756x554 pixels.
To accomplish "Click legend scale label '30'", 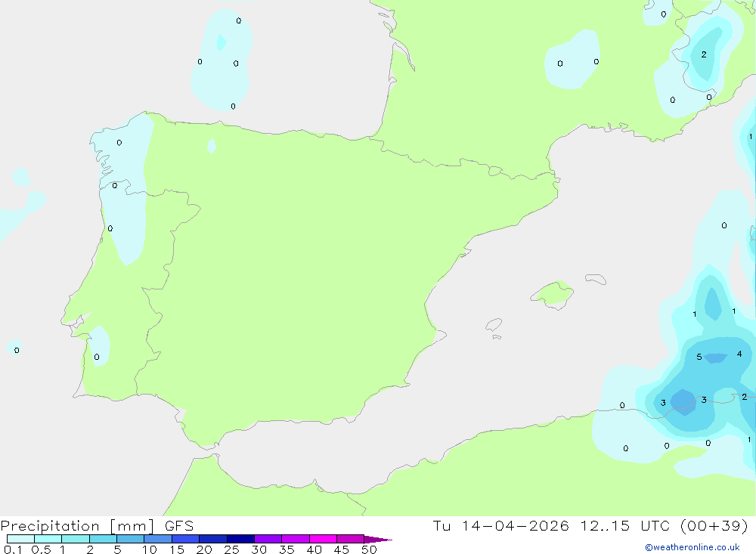I will (x=259, y=549).
